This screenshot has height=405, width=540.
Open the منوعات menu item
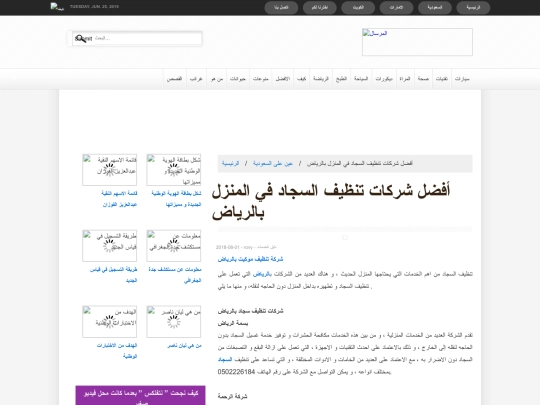(260, 79)
